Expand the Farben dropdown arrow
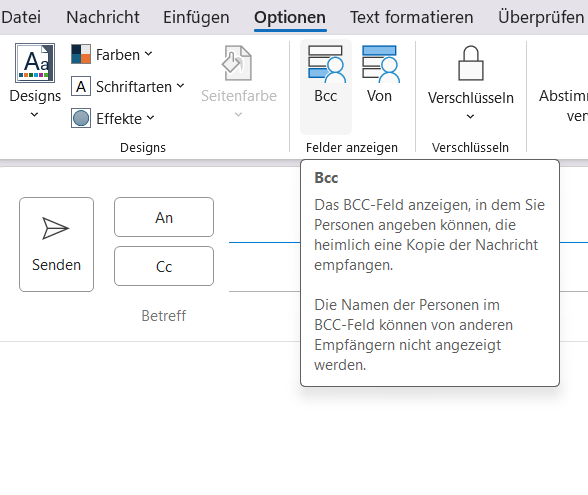Image resolution: width=588 pixels, height=495 pixels. (148, 54)
